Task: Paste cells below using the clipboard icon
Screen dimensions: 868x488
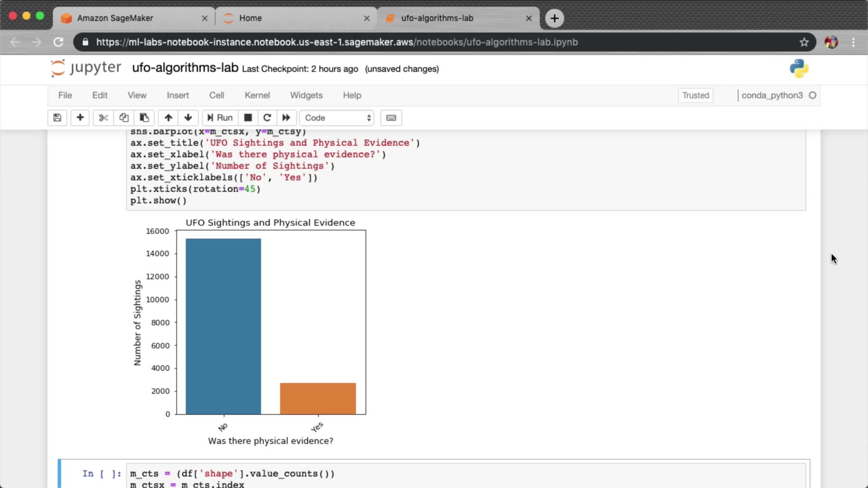Action: click(144, 118)
